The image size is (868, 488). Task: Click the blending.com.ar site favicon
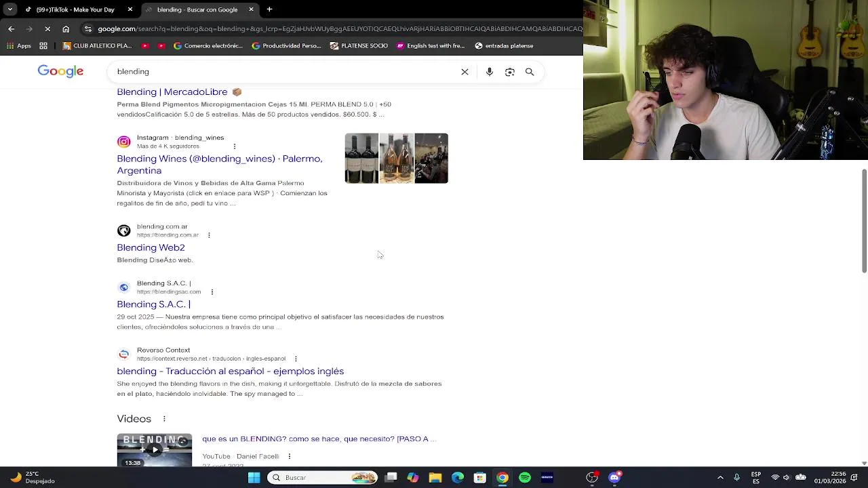123,230
